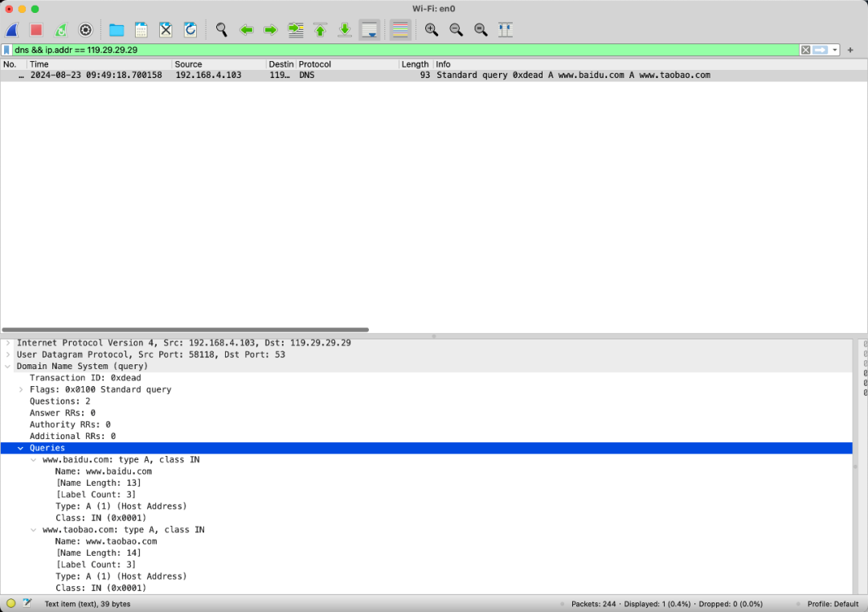
Task: Open the display filter history dropdown
Action: (x=835, y=50)
